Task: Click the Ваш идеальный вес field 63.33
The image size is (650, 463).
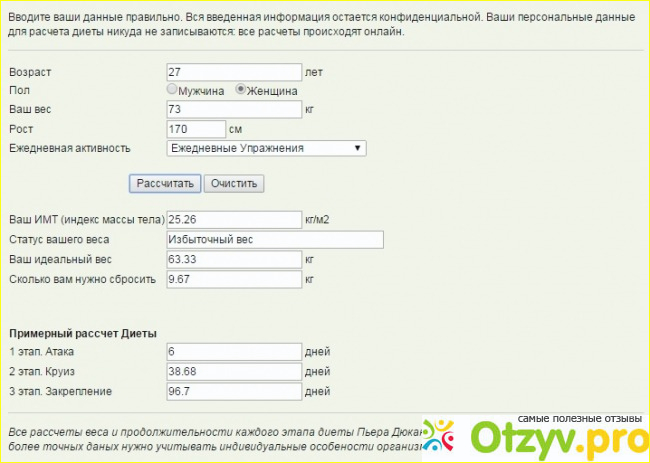Action: (x=234, y=259)
